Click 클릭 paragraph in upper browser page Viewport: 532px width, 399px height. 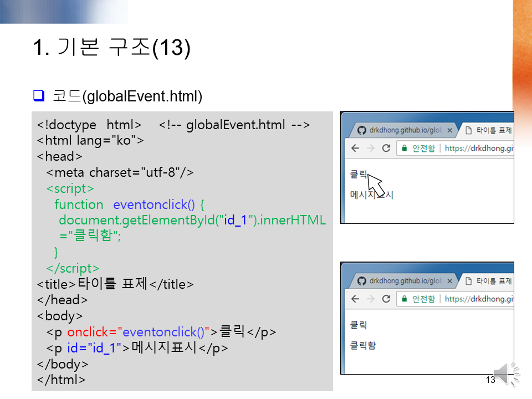(359, 174)
